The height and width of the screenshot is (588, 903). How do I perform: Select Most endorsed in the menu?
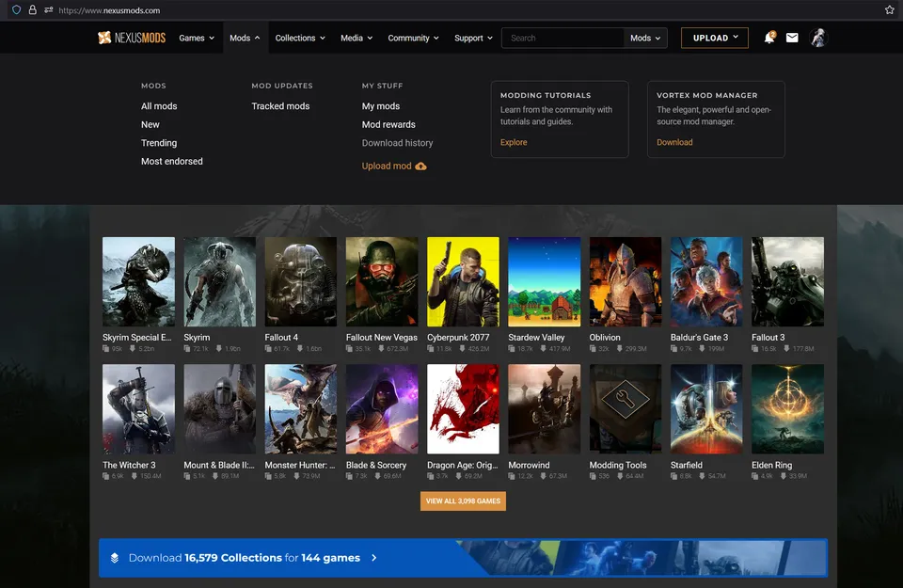point(171,161)
